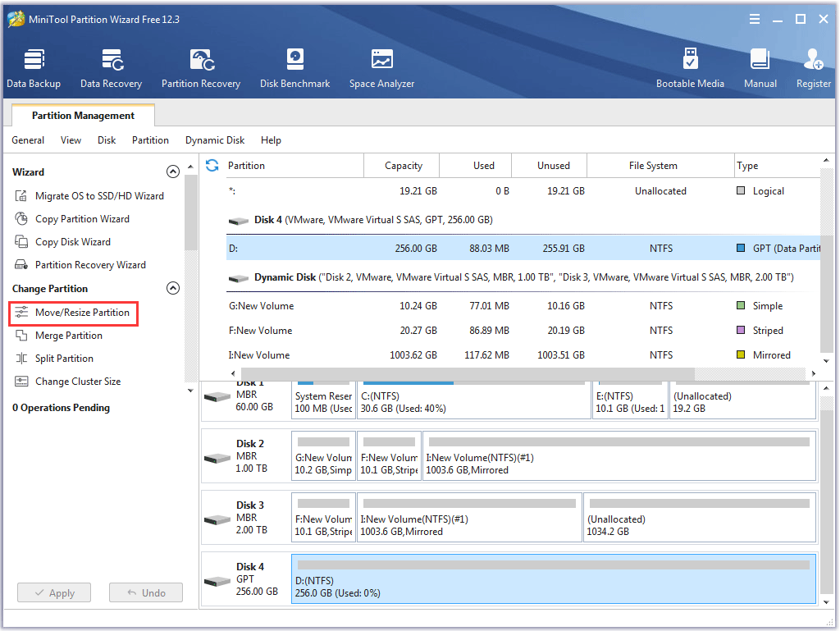Sort by the Unused column header
The image size is (840, 631).
click(550, 166)
